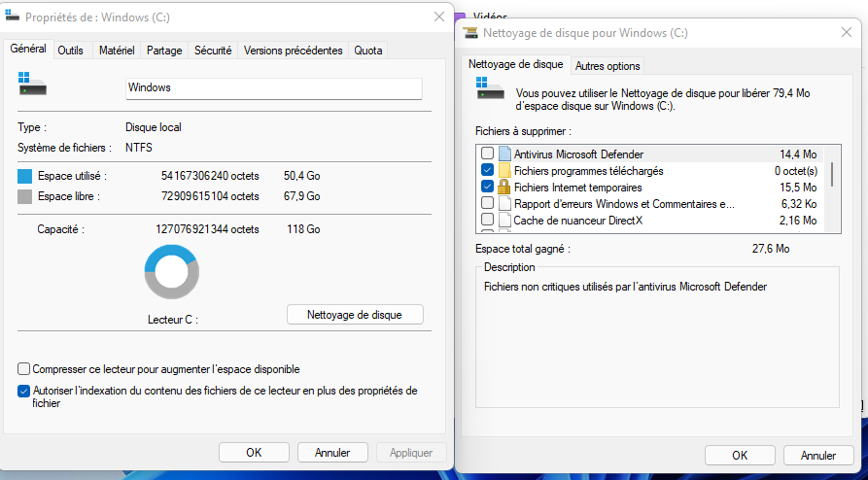Click the Rapport d'erreurs Windows page icon
Screen dimensions: 868x480
(x=504, y=204)
